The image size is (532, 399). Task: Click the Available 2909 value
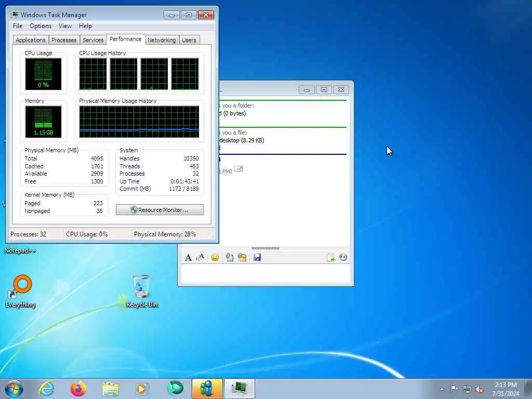point(97,174)
